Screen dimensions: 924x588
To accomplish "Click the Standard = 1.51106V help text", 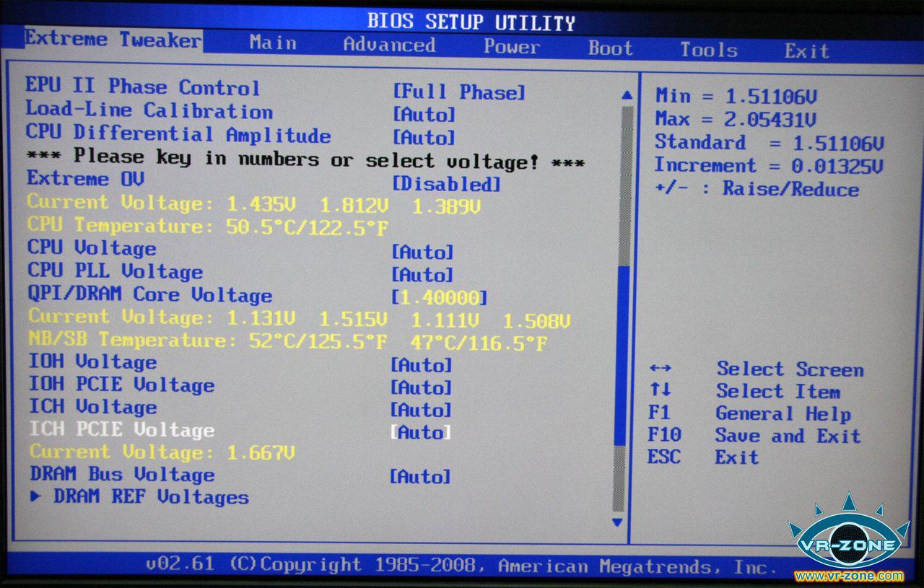I will pos(770,142).
